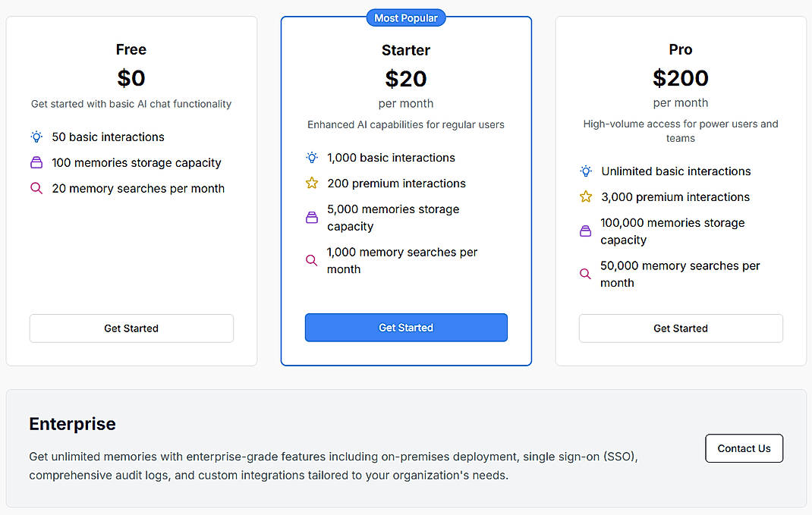Click the "$200" price on the Pro plan
The height and width of the screenshot is (515, 812).
click(x=680, y=78)
